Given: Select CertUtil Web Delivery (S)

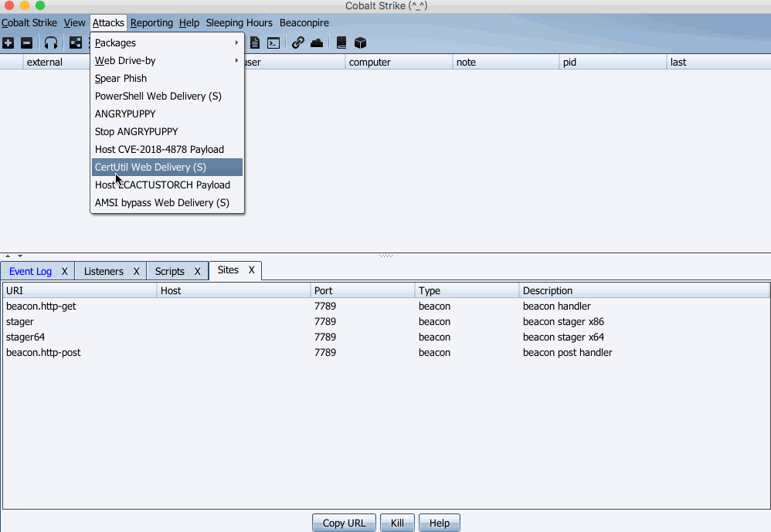Looking at the screenshot, I should click(x=167, y=167).
